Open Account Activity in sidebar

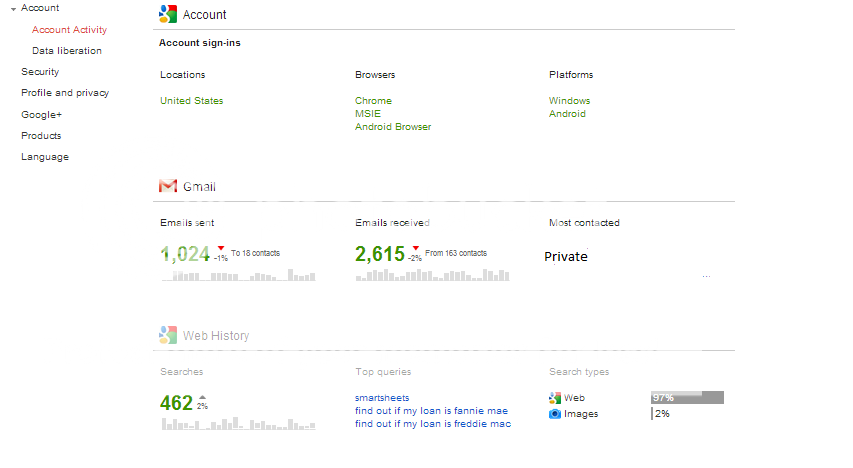pos(69,29)
